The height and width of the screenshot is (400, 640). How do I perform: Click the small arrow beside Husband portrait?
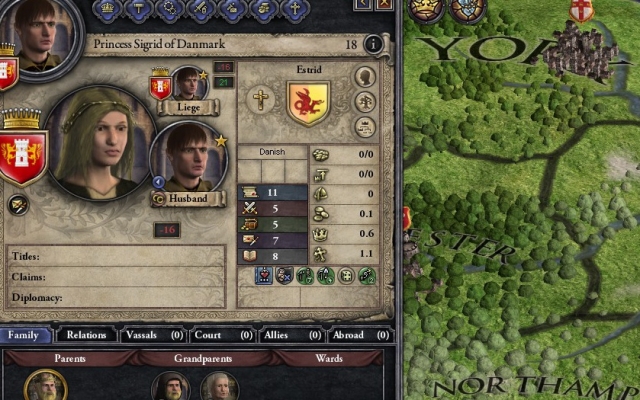pyautogui.click(x=158, y=182)
